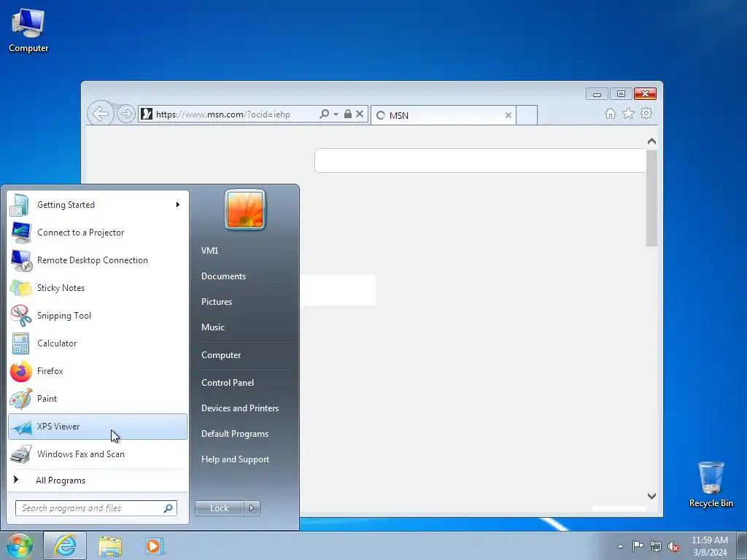
Task: Open Windows Media Player from taskbar
Action: (x=154, y=545)
